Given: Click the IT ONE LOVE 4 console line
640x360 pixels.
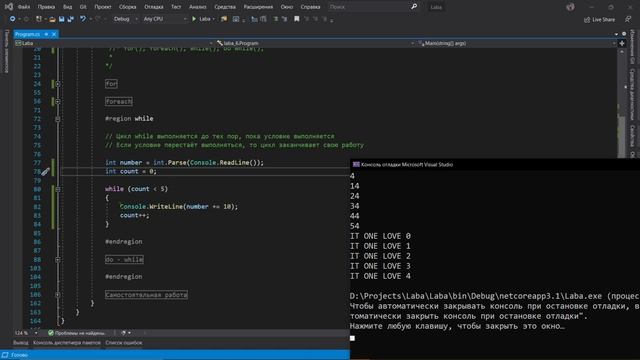Looking at the screenshot, I should [380, 276].
